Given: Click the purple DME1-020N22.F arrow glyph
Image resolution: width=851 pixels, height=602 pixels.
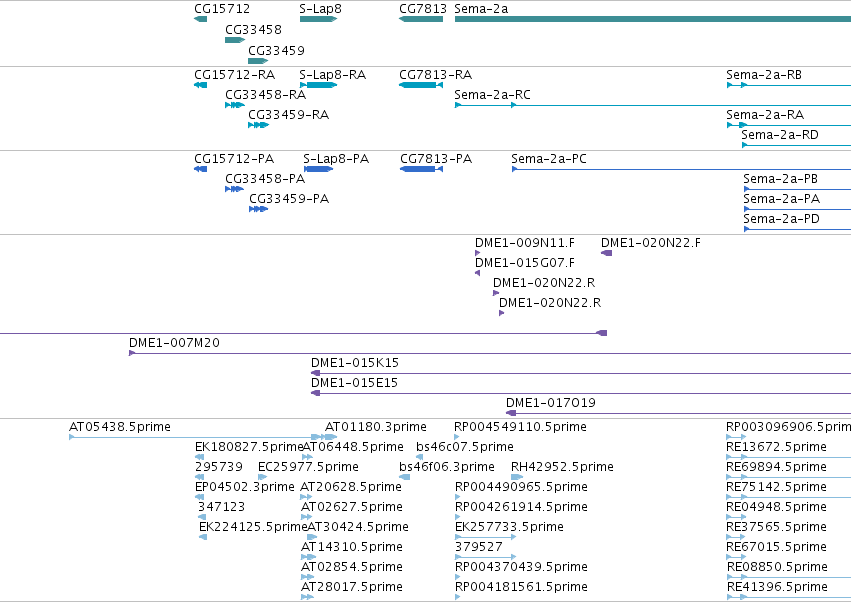Looking at the screenshot, I should 606,253.
